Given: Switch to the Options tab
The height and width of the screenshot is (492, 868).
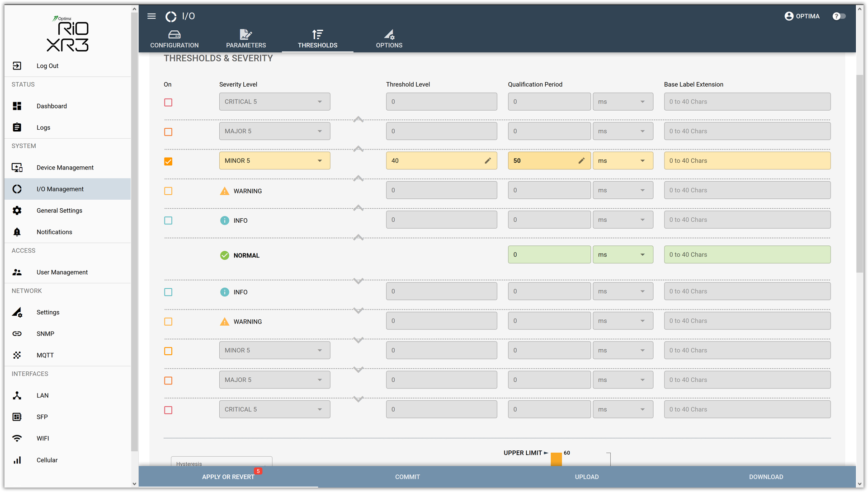Looking at the screenshot, I should tap(389, 39).
